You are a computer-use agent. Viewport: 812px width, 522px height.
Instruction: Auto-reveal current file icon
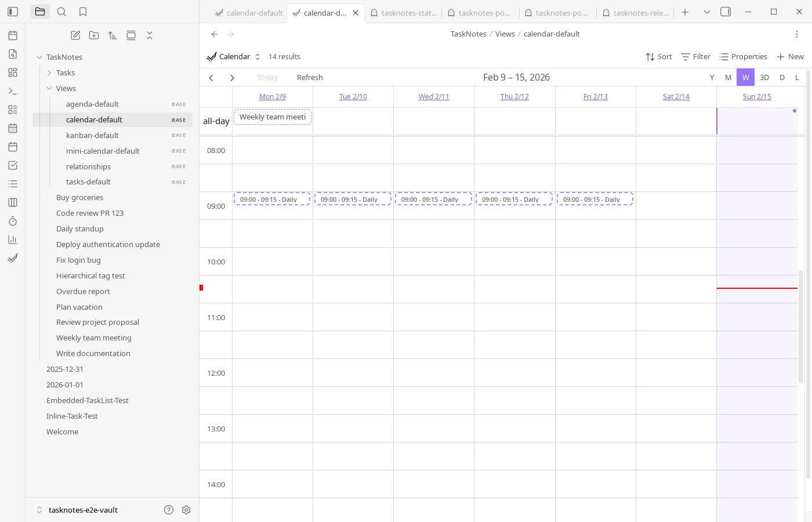[x=131, y=35]
